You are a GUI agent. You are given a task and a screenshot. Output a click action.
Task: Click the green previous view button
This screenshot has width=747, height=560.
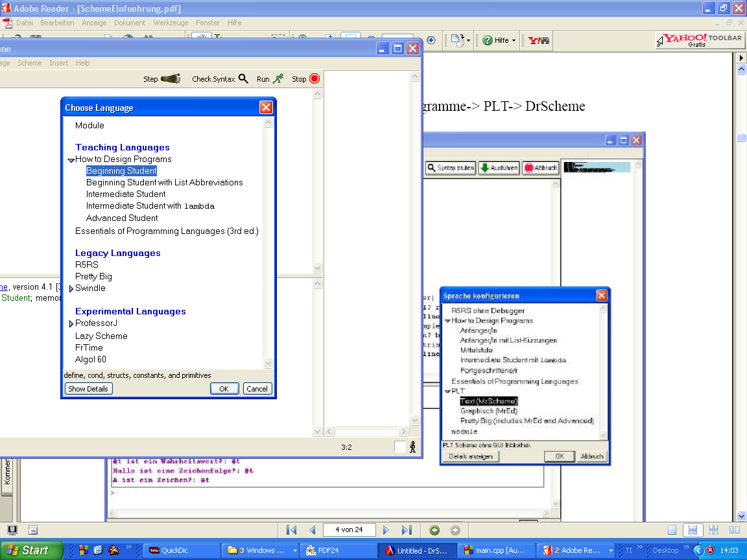click(x=434, y=530)
